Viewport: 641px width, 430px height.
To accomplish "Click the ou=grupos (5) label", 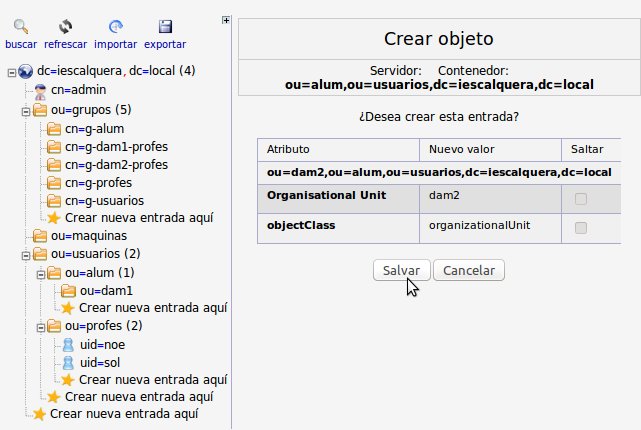I will (x=91, y=110).
